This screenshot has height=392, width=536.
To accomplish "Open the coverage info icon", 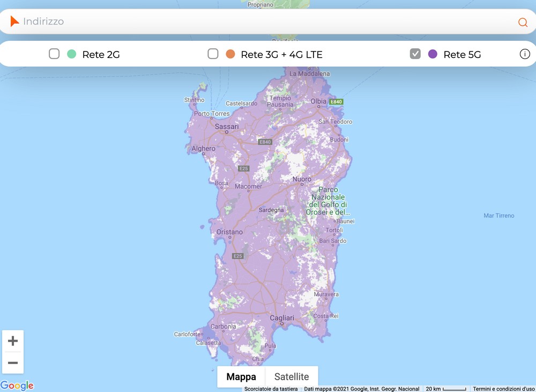I will tap(525, 54).
